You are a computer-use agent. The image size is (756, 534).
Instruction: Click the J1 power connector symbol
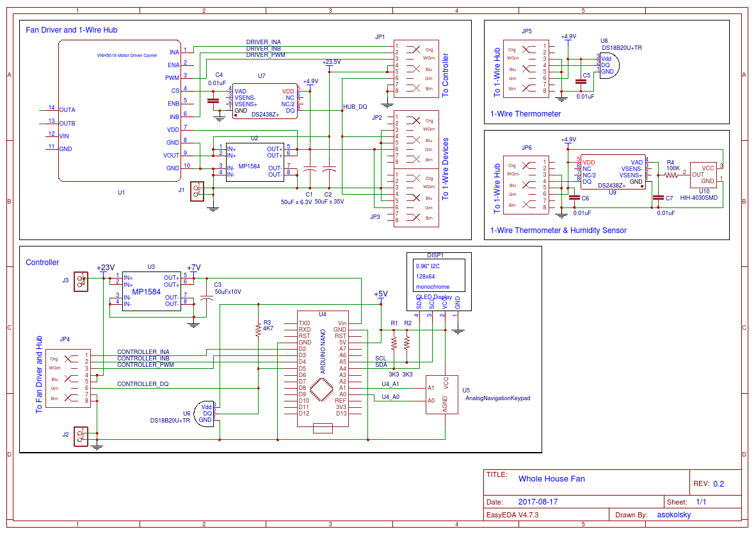pos(197,191)
